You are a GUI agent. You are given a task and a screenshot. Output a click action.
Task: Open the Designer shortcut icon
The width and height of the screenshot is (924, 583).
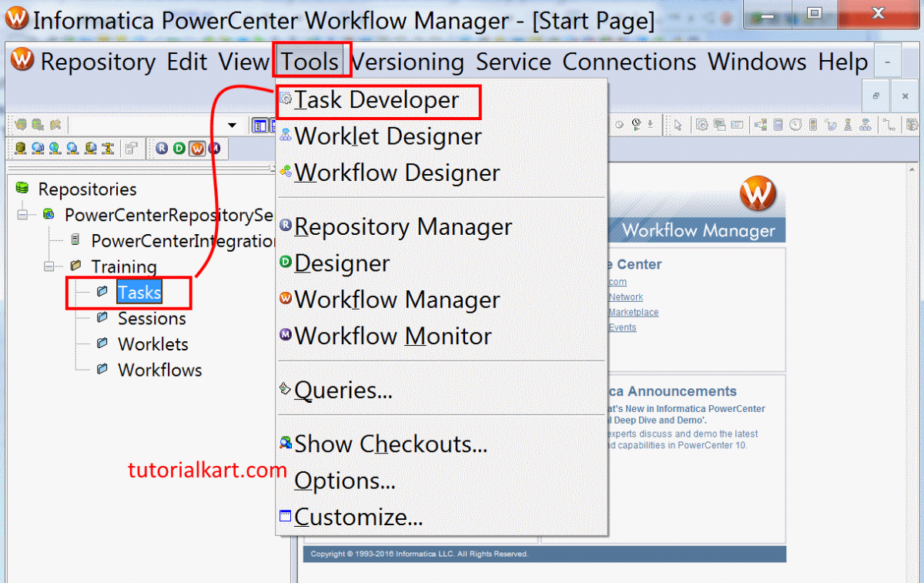coord(179,148)
